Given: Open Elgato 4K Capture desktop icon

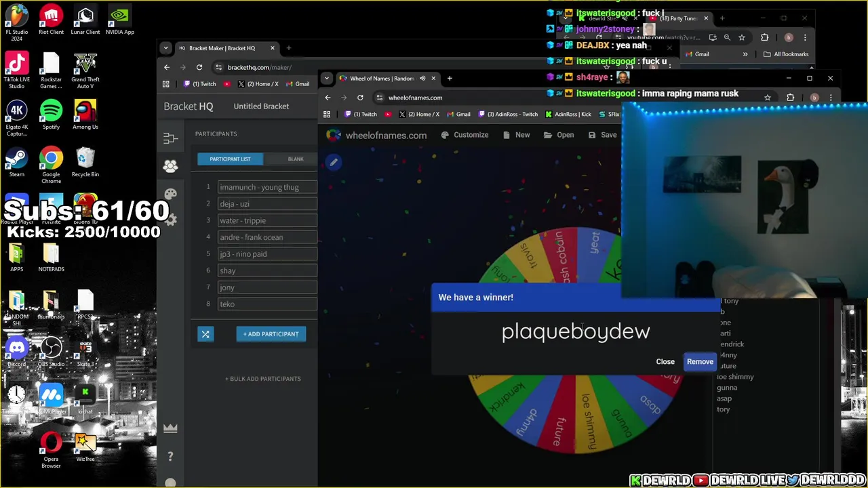Looking at the screenshot, I should pos(17,118).
